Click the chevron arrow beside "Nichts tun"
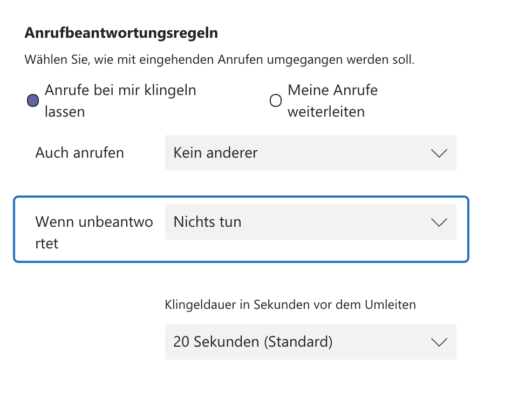The width and height of the screenshot is (532, 405). point(440,222)
